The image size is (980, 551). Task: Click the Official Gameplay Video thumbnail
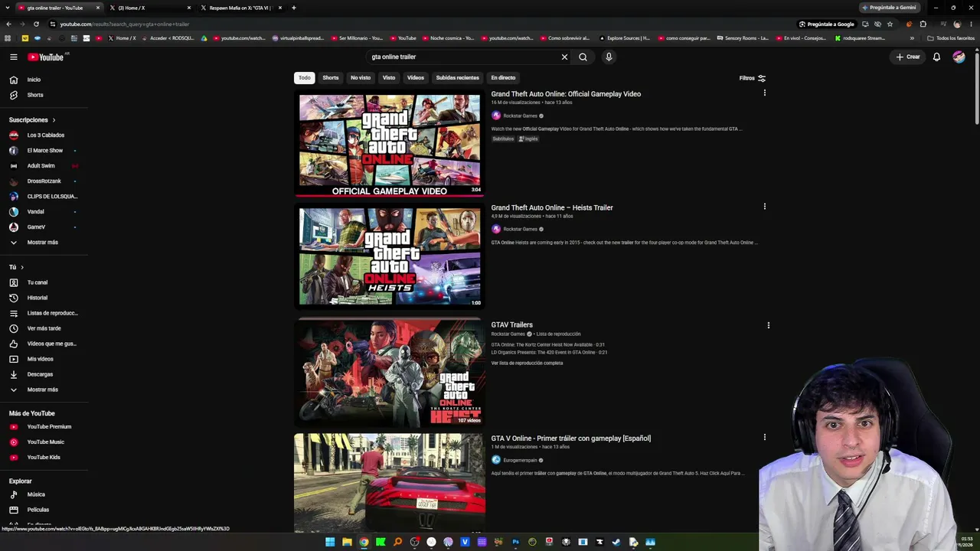(390, 143)
